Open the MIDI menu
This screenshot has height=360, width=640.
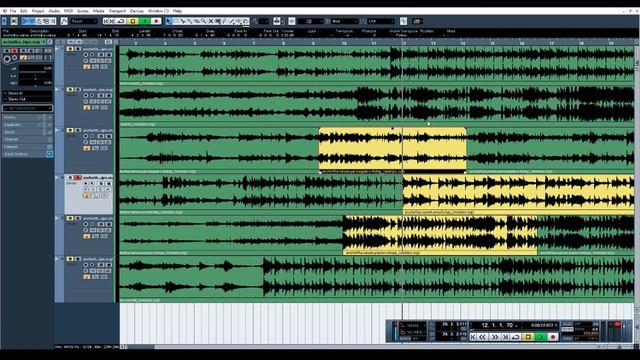click(68, 11)
